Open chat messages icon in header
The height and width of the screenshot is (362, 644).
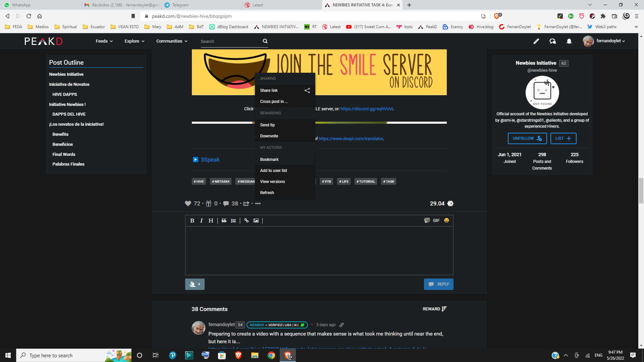click(x=552, y=41)
